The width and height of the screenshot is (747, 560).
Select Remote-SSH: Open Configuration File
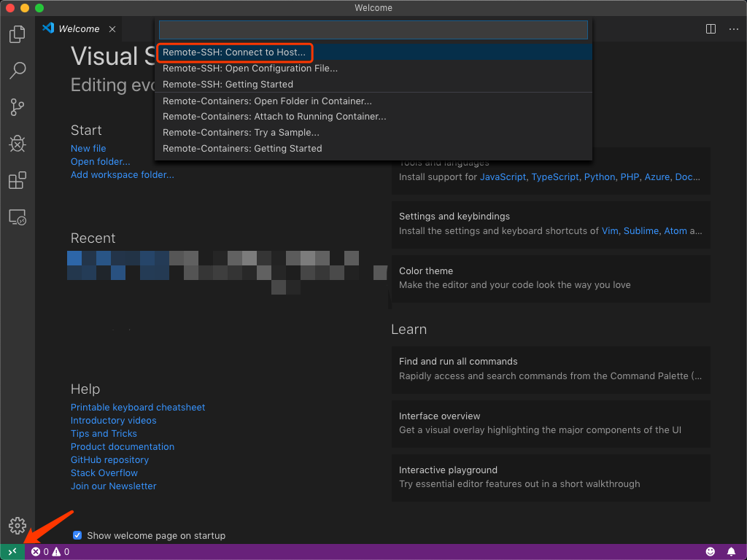250,69
